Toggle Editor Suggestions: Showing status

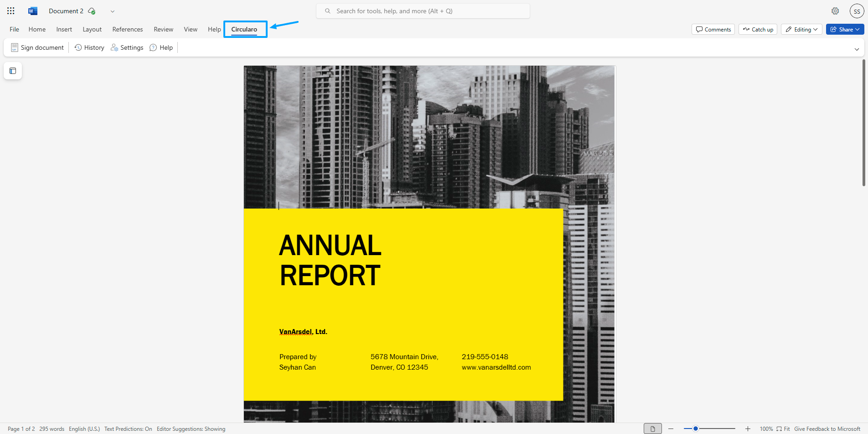pos(191,429)
